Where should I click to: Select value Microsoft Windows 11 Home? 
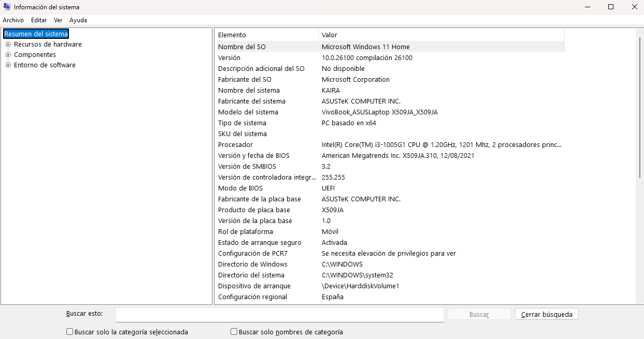pyautogui.click(x=366, y=47)
